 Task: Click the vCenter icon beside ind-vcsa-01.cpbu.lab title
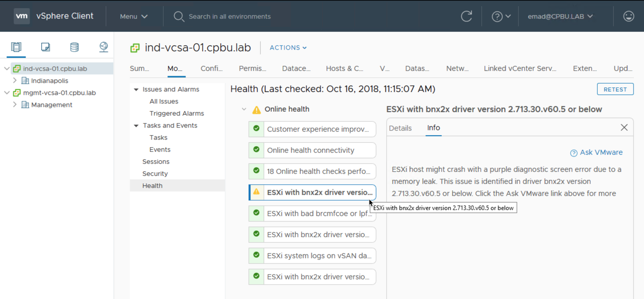click(x=135, y=48)
